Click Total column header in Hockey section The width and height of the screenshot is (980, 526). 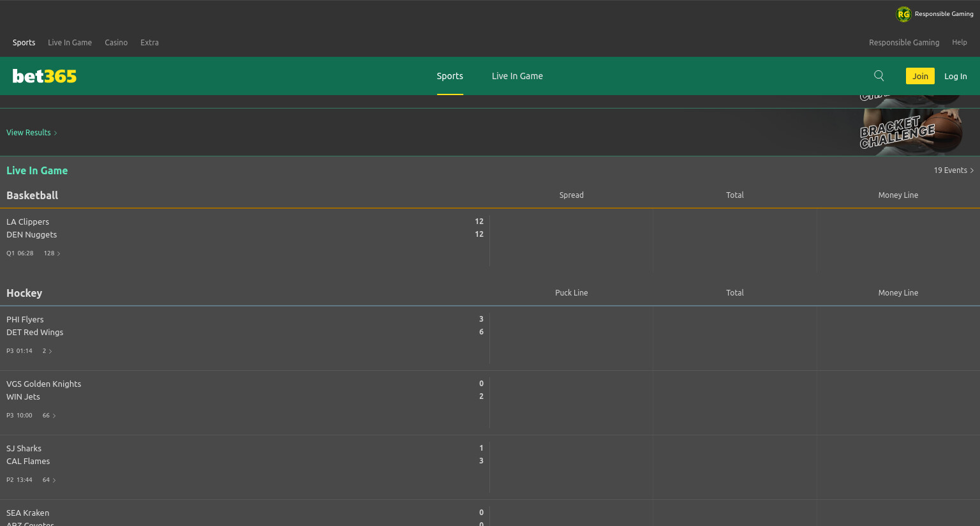735,293
